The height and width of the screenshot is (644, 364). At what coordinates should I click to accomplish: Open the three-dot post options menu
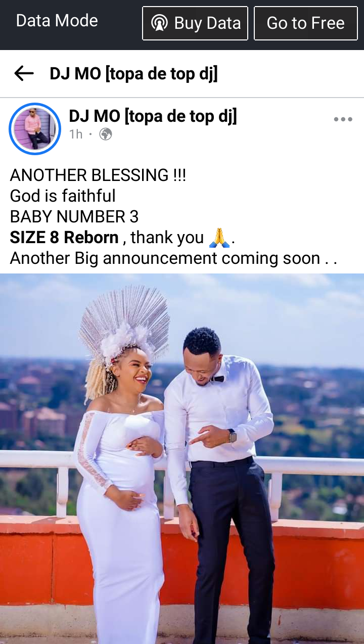343,120
